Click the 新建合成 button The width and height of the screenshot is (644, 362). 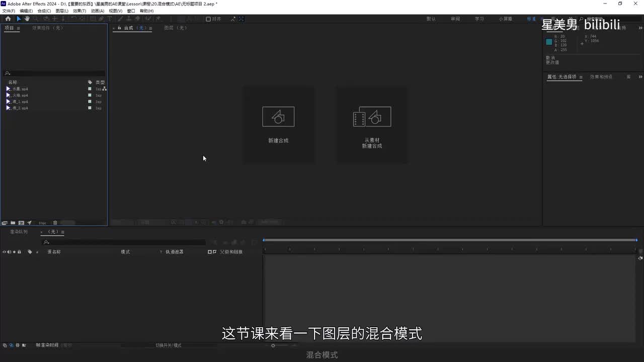[x=278, y=125]
